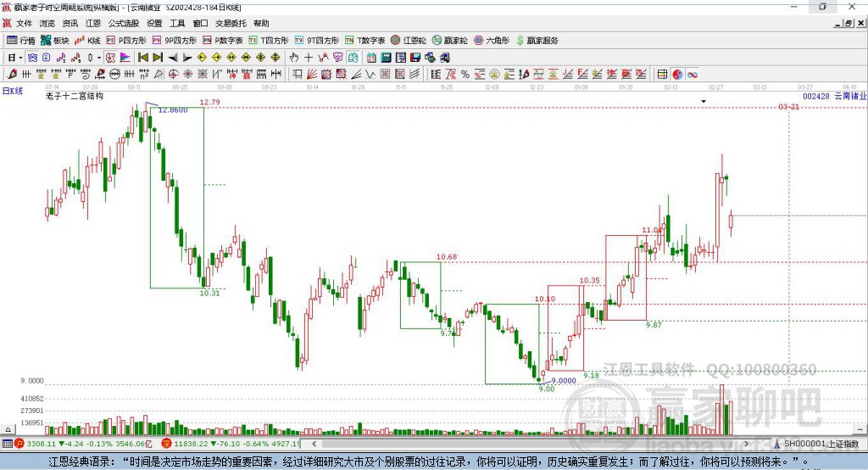Click the 板块 toolbar button
Screen dimensions: 868x470
55,41
